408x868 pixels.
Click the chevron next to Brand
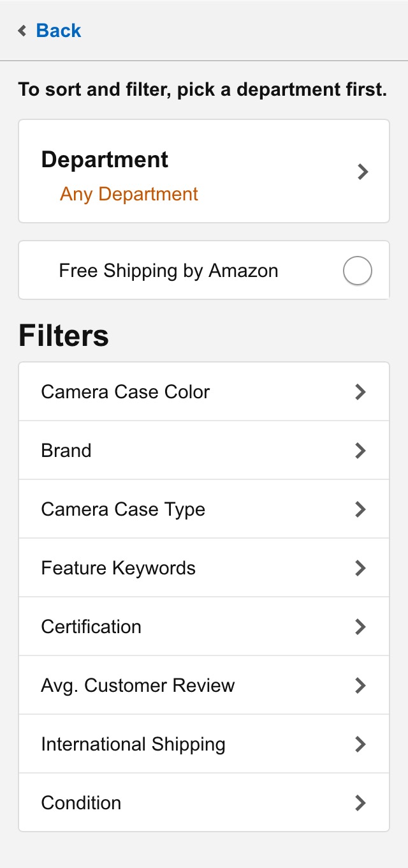360,450
